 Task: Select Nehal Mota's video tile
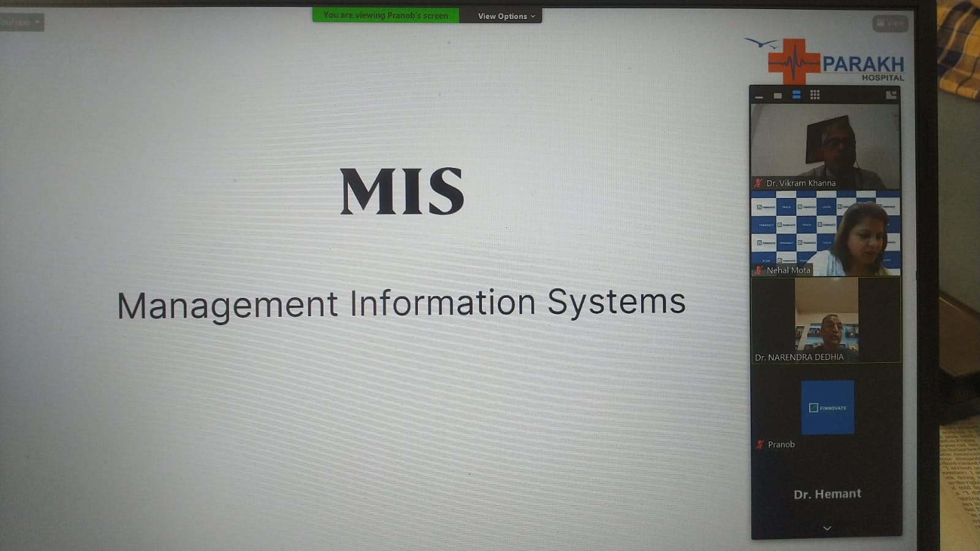[x=825, y=233]
